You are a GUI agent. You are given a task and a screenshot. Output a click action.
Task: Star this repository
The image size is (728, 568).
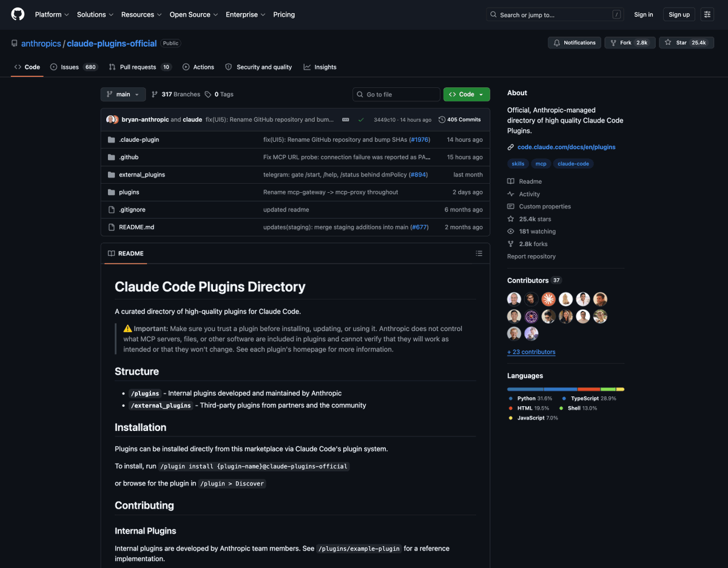686,42
